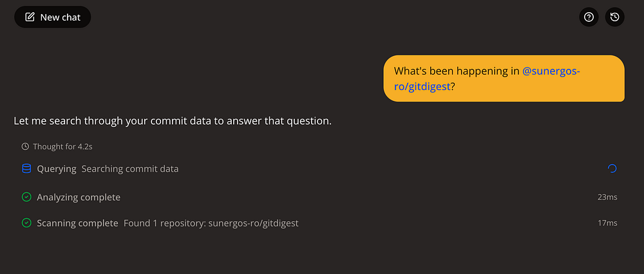Click the pencil icon in New chat

[x=30, y=17]
